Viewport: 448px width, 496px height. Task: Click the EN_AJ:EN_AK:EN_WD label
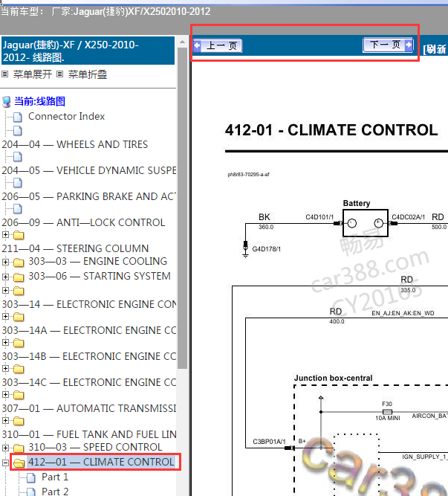pyautogui.click(x=403, y=314)
